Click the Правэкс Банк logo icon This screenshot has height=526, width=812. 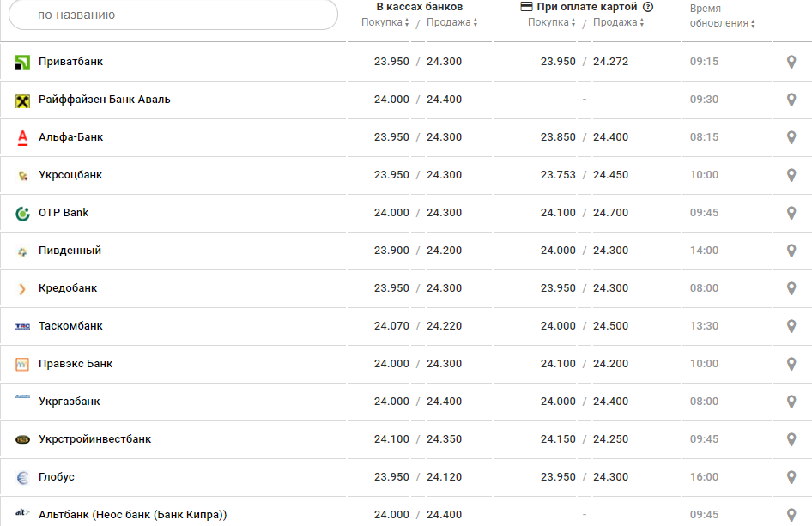[x=23, y=364]
